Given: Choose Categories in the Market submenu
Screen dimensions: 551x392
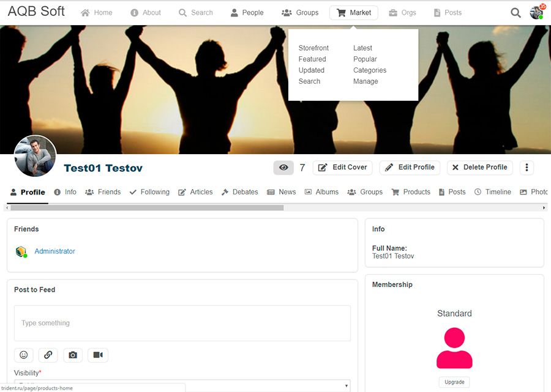Looking at the screenshot, I should (x=370, y=70).
